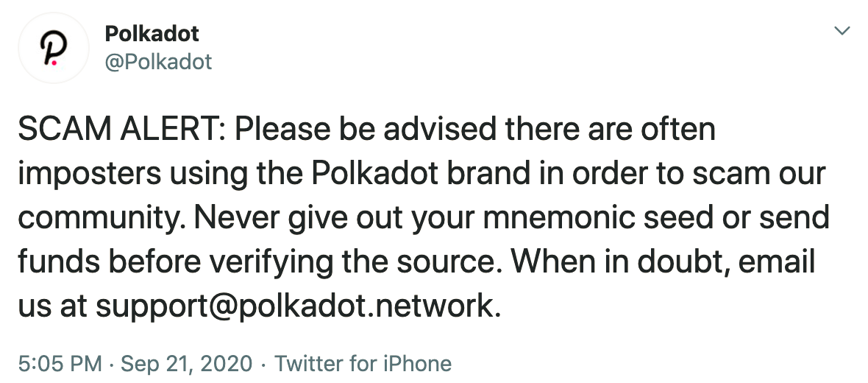Select the Sep 21, 2020 date
The height and width of the screenshot is (383, 868).
[x=187, y=364]
